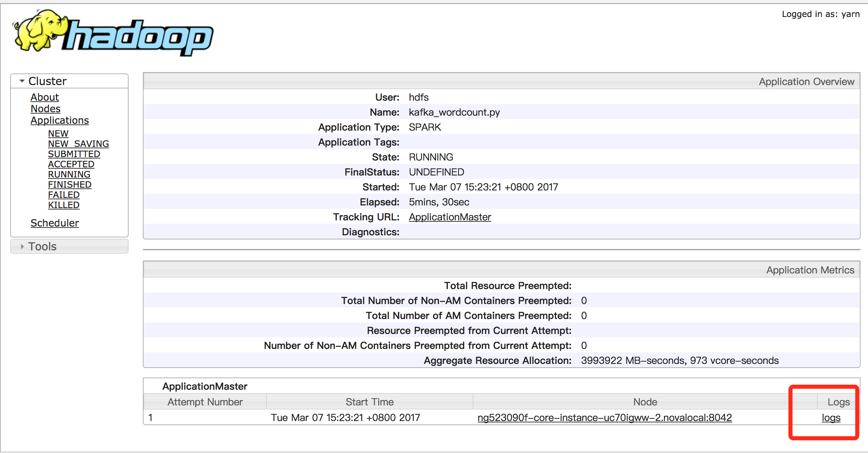Screen dimensions: 868x453
Task: Click the Start Time column header
Action: tap(370, 402)
